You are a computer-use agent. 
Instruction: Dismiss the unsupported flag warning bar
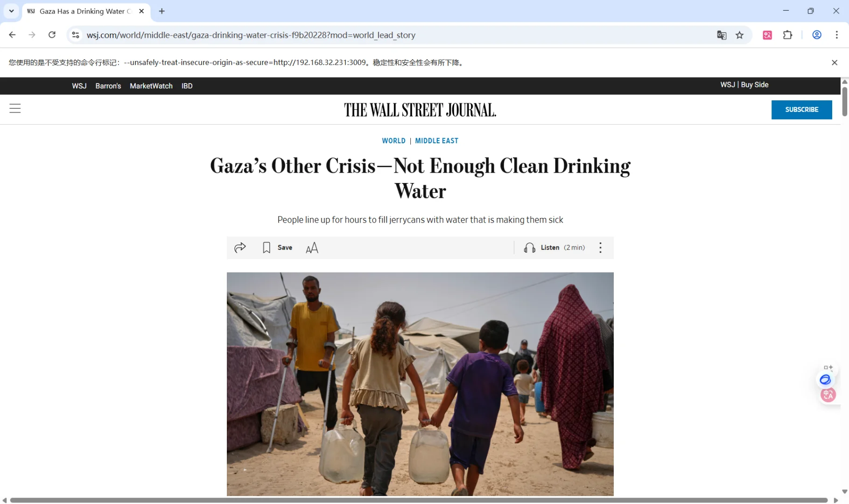coord(835,63)
